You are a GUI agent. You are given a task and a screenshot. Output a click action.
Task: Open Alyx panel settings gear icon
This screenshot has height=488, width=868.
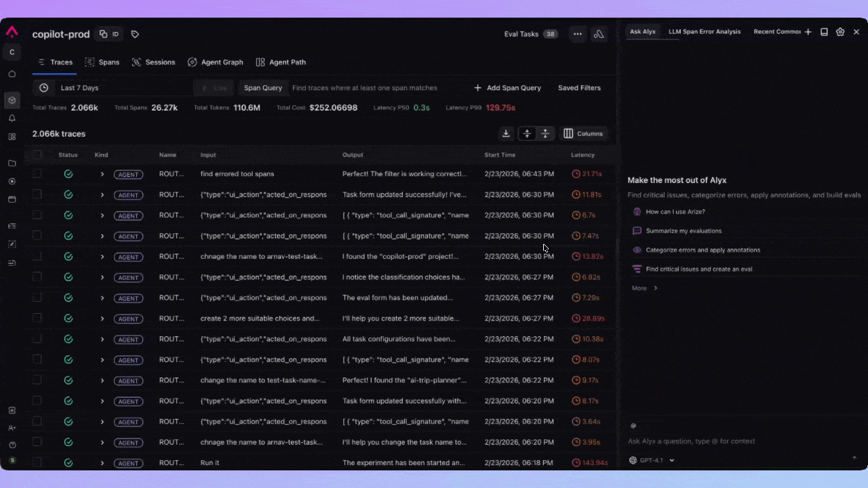click(840, 32)
